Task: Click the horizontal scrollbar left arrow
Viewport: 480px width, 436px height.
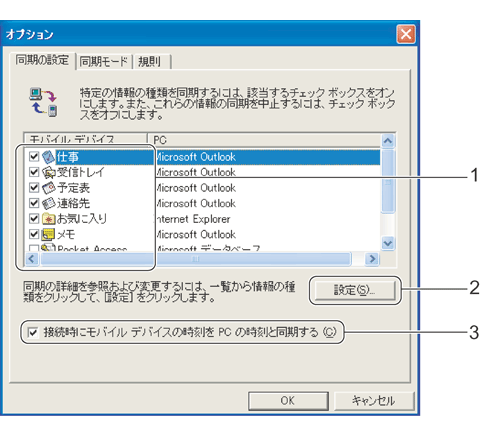Action: click(x=32, y=259)
